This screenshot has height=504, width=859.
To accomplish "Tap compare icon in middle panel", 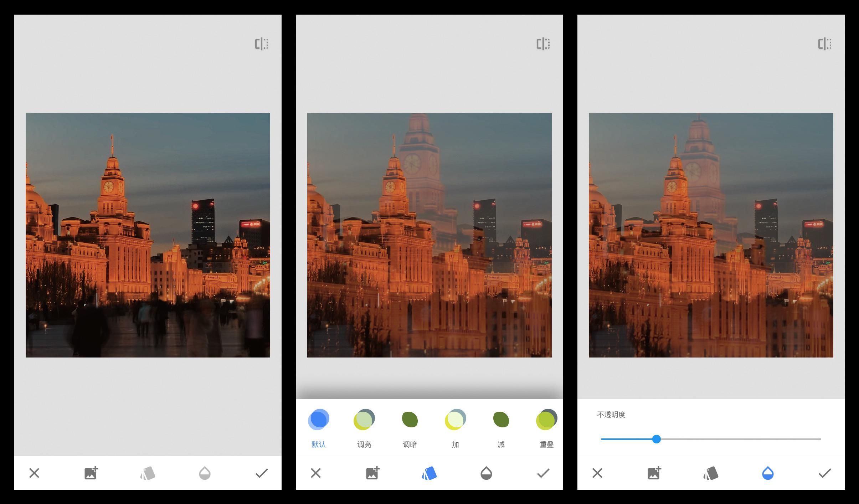I will [x=543, y=44].
